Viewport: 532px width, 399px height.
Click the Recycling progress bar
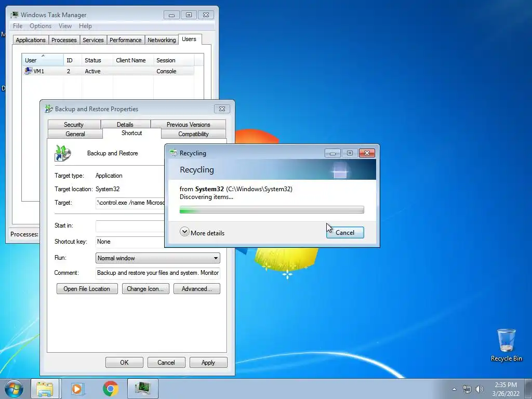(x=271, y=210)
